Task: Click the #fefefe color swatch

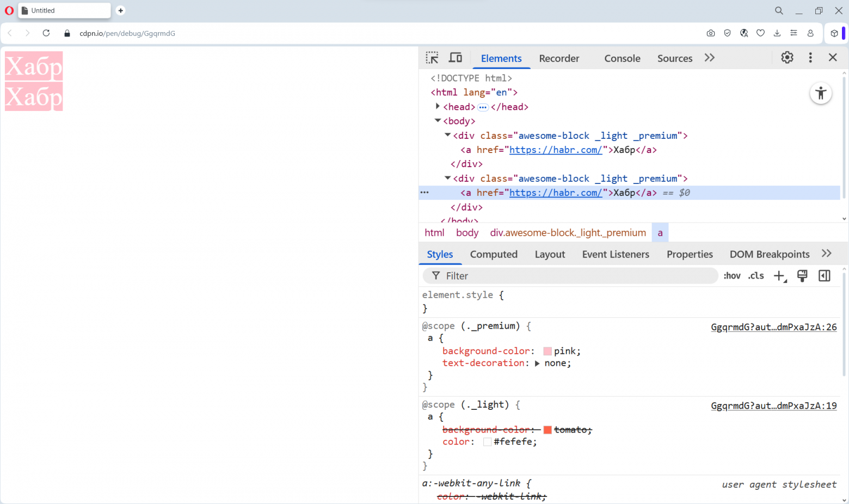Action: click(x=488, y=442)
